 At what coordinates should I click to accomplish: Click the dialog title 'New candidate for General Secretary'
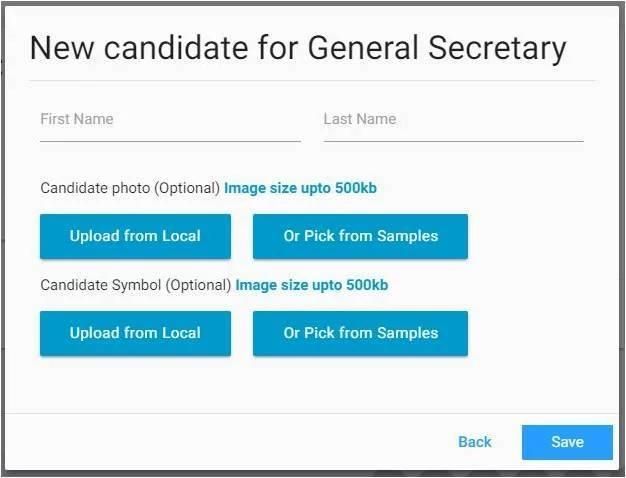(298, 48)
